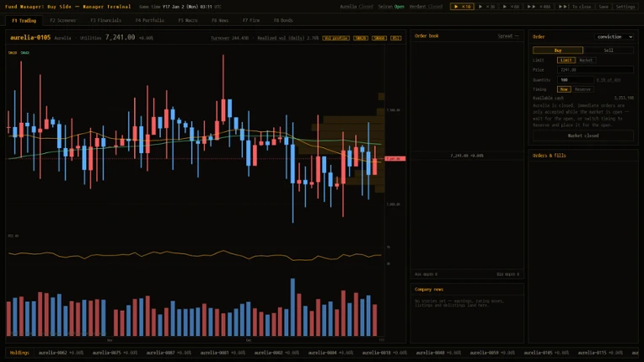
Task: Open Settings in top bar
Action: pyautogui.click(x=625, y=7)
